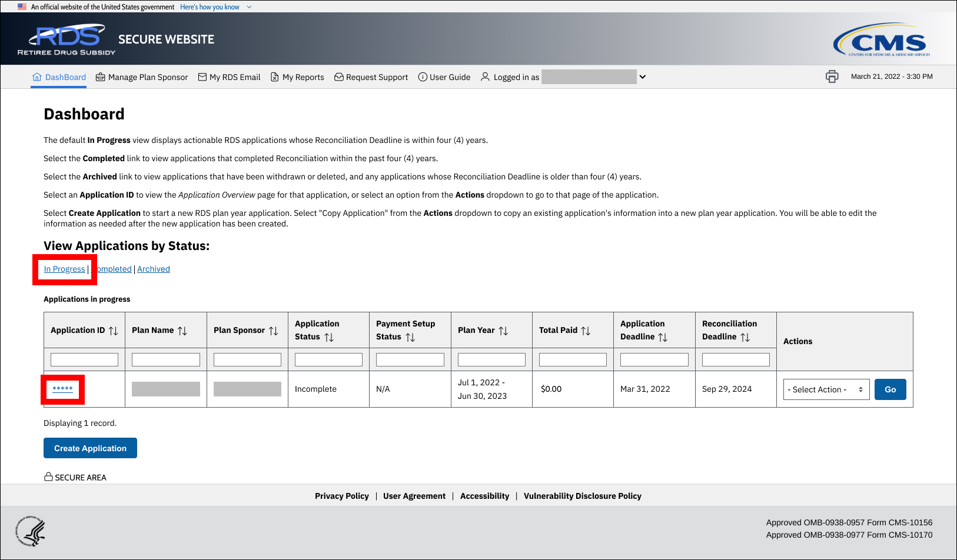Viewport: 957px width, 560px height.
Task: Sort table by Plan Year arrows
Action: pos(503,331)
